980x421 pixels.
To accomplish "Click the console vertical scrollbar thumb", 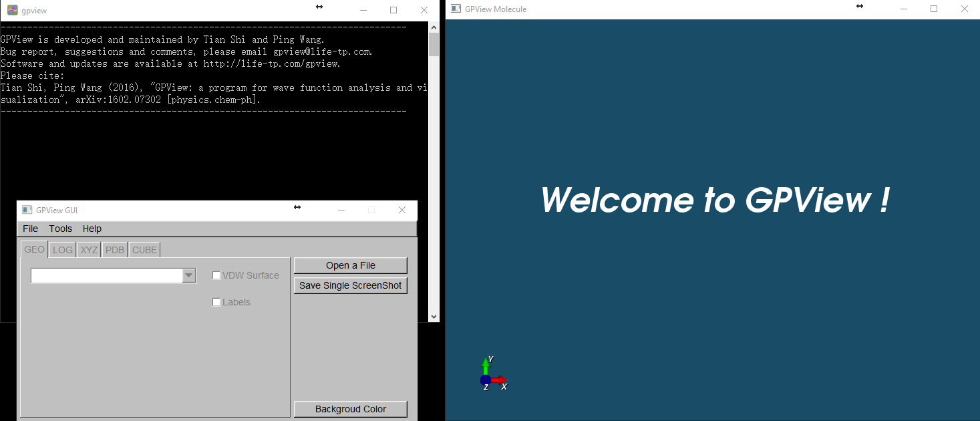I will tap(434, 45).
